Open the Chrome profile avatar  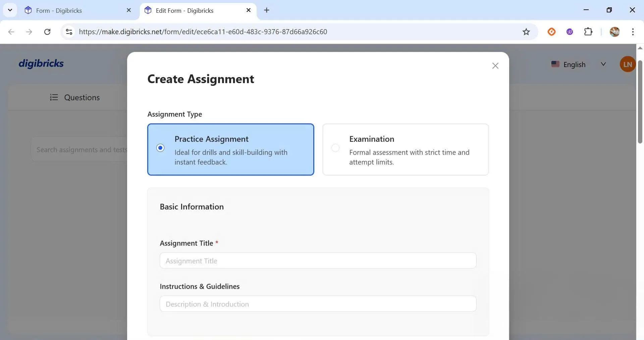(x=614, y=32)
